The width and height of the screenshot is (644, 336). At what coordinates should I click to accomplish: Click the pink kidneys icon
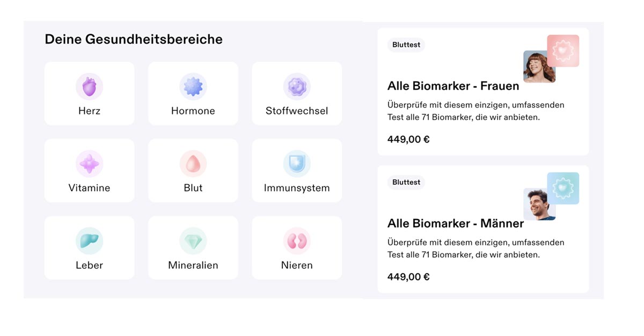pos(297,241)
